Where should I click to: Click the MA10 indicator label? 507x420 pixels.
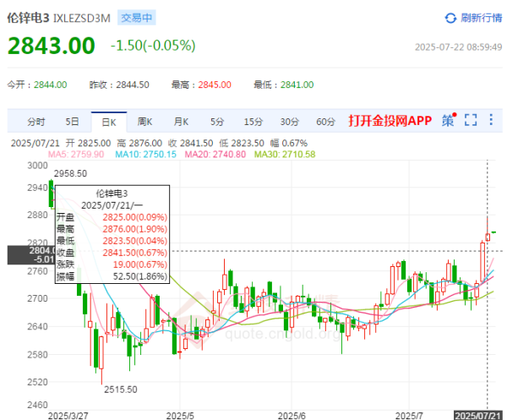pyautogui.click(x=148, y=154)
